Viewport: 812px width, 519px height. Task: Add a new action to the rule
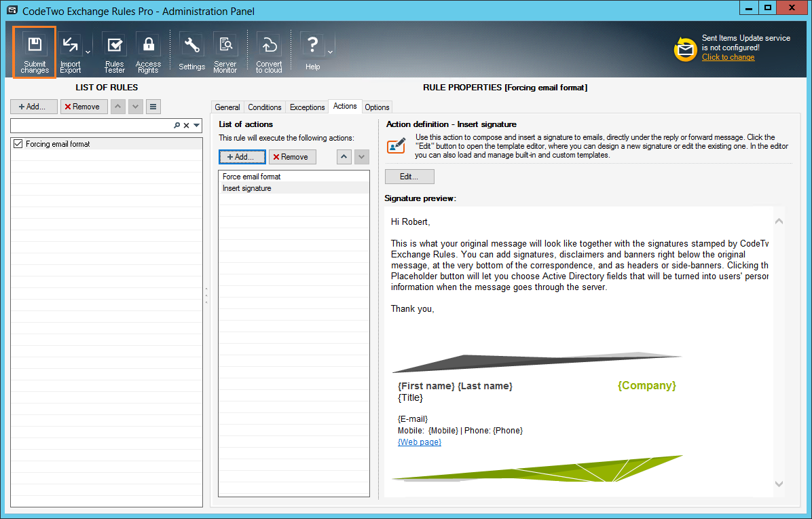pos(242,157)
